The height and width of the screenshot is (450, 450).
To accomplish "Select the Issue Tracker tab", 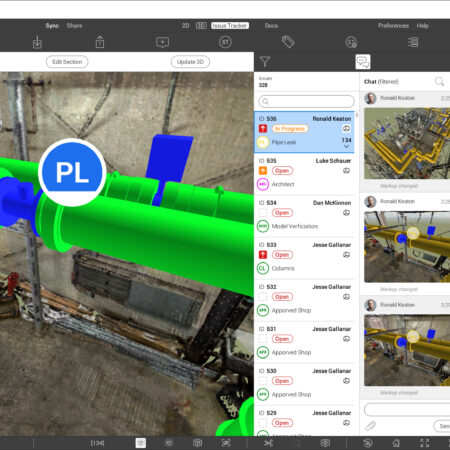I will click(x=230, y=26).
